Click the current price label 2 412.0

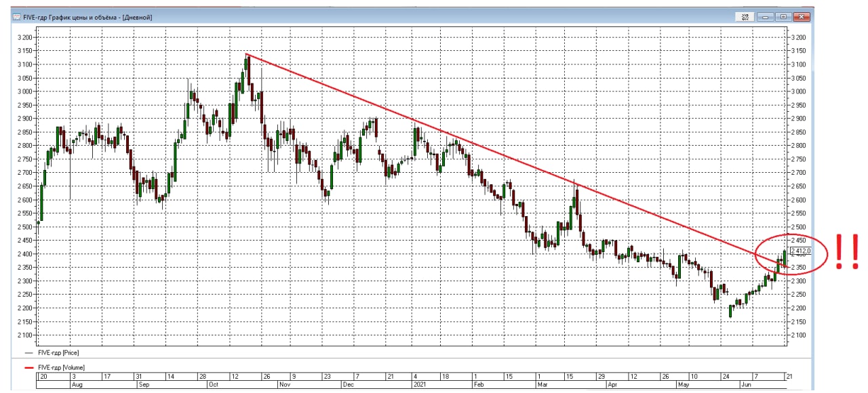(x=801, y=251)
